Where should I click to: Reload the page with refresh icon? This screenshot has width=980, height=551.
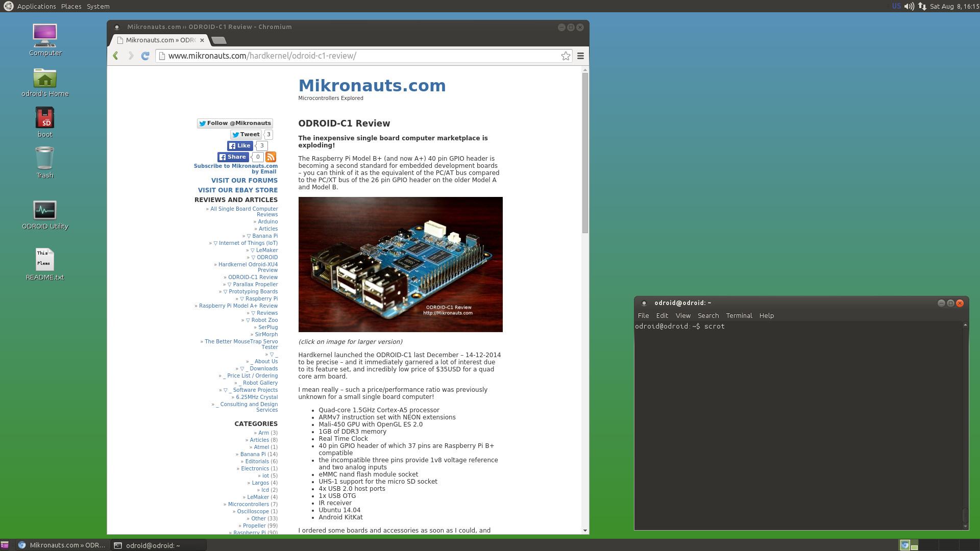click(145, 56)
